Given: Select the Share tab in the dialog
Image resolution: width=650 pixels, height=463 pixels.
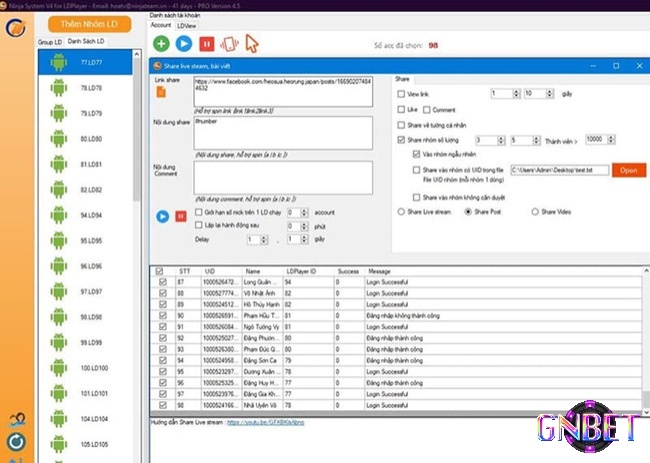Looking at the screenshot, I should pyautogui.click(x=402, y=79).
